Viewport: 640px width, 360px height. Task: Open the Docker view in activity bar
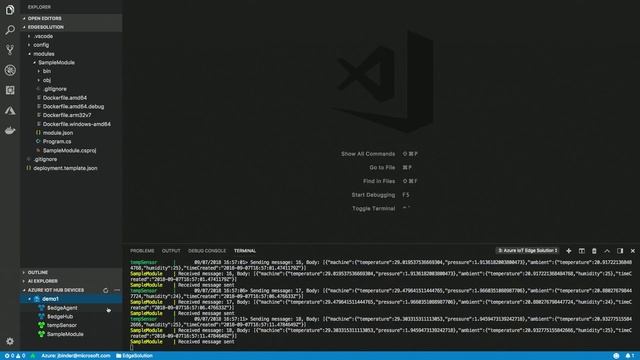click(x=10, y=131)
